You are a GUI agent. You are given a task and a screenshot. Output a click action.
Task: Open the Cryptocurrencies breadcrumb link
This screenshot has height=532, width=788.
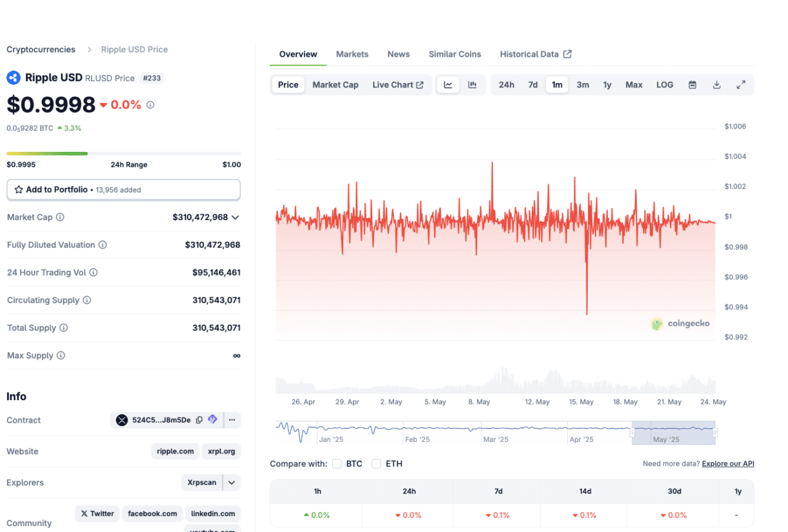[x=41, y=50]
